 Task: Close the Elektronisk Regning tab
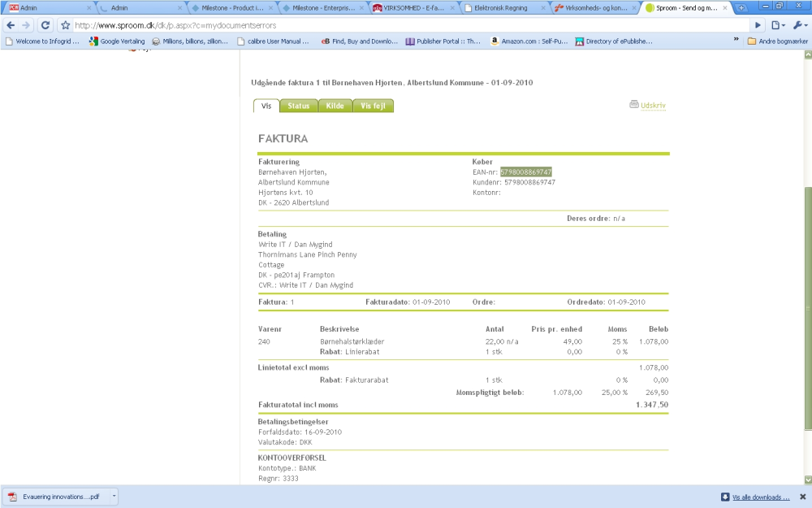(543, 8)
